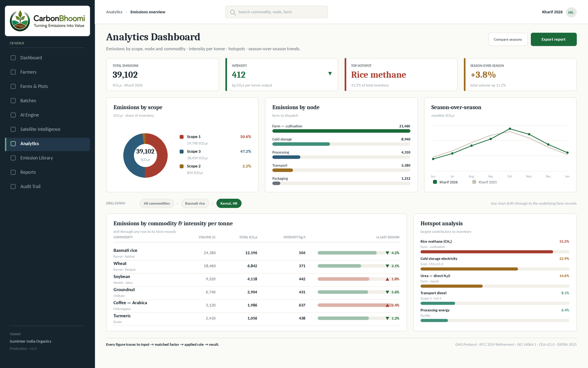588x368 pixels.
Task: Click the Emissions overview breadcrumb
Action: 148,12
